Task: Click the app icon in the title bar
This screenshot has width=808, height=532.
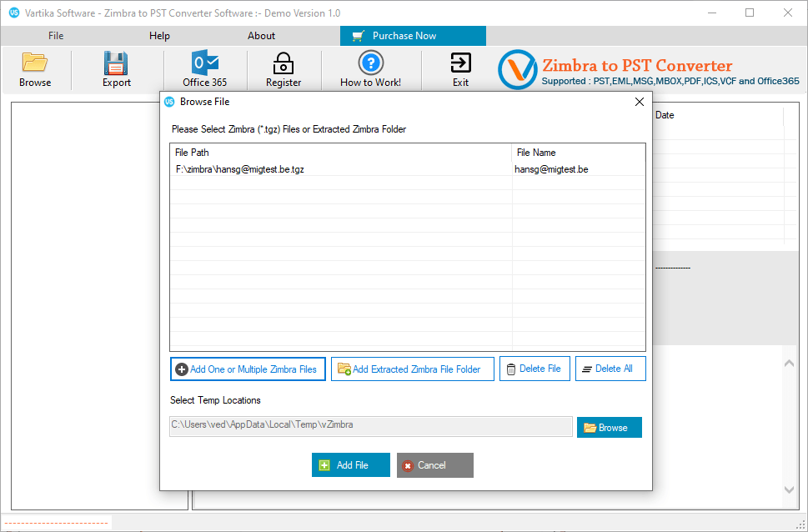Action: 14,13
